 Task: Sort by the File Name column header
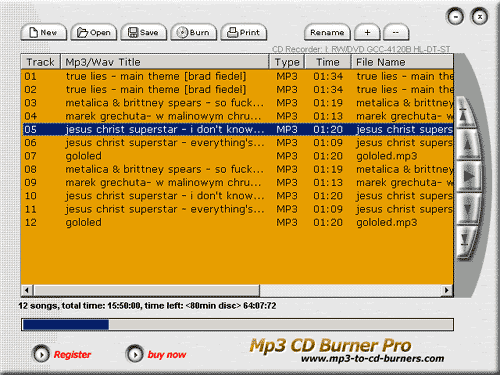(x=402, y=62)
